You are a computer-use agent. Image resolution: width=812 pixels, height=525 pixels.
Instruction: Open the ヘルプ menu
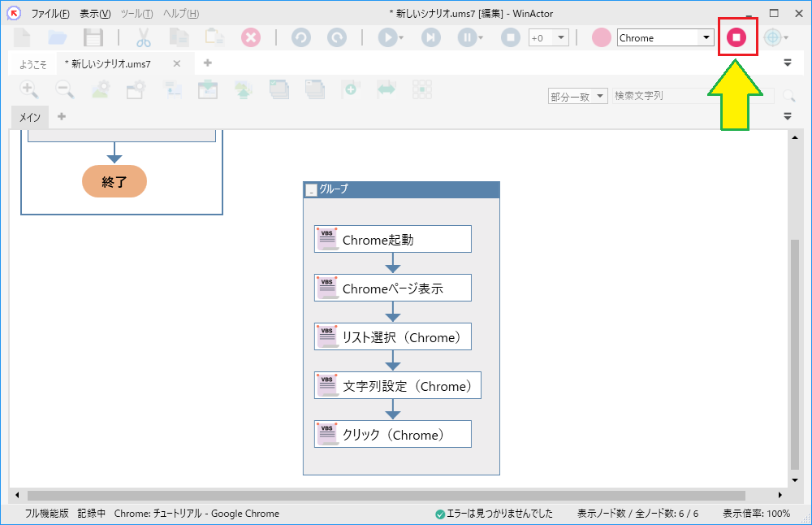click(181, 14)
